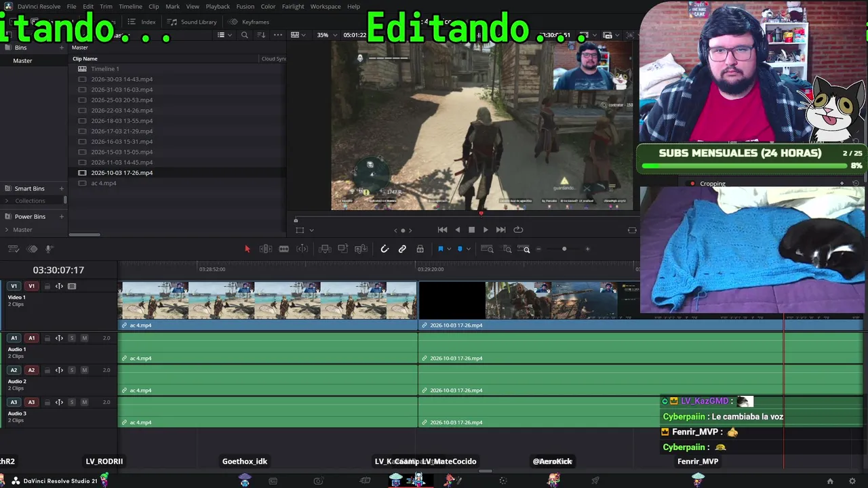The width and height of the screenshot is (868, 488).
Task: Open the File menu
Action: 71,7
